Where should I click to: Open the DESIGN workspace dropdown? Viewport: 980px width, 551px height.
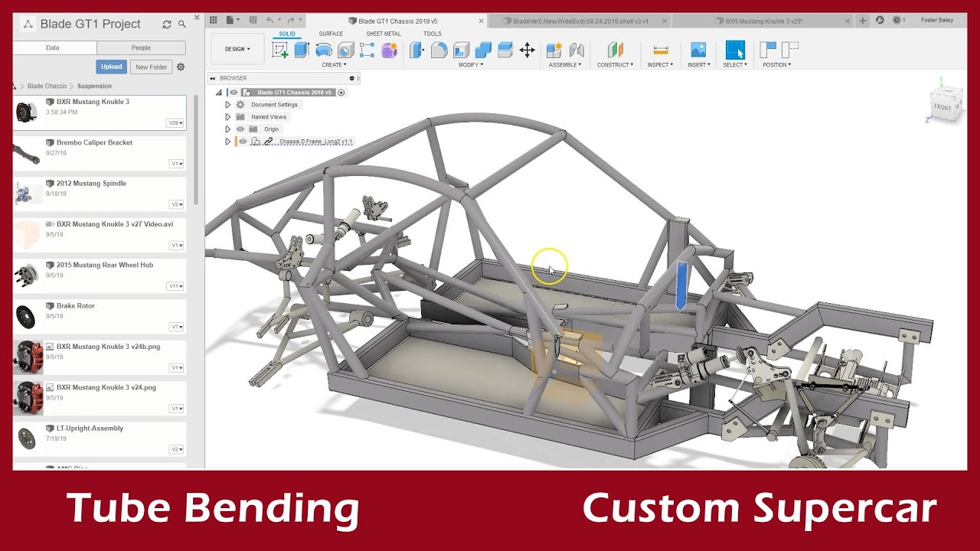[237, 49]
